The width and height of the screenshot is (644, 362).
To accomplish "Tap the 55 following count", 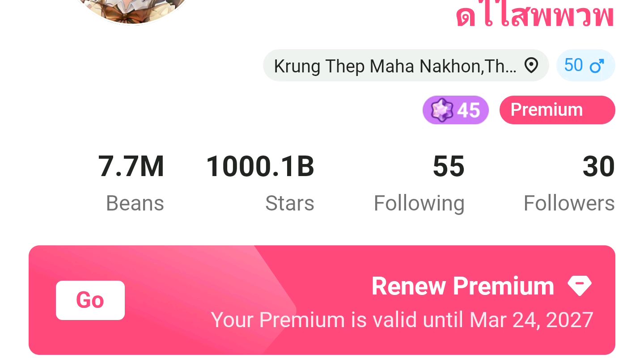I will [449, 166].
